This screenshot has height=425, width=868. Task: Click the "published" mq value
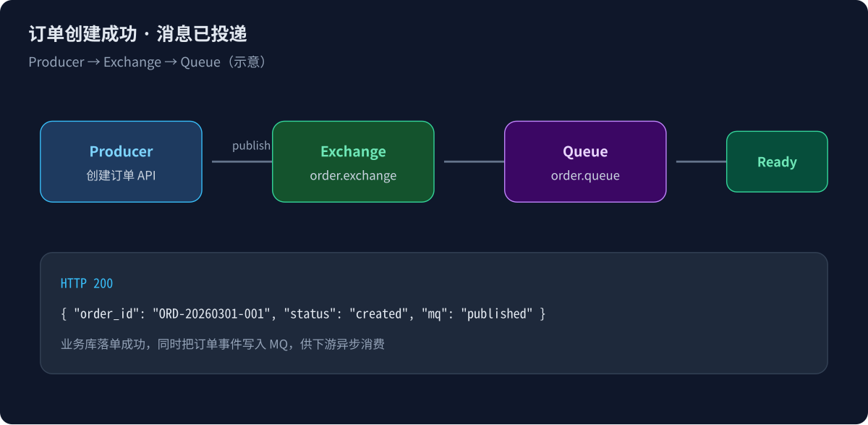click(x=498, y=314)
